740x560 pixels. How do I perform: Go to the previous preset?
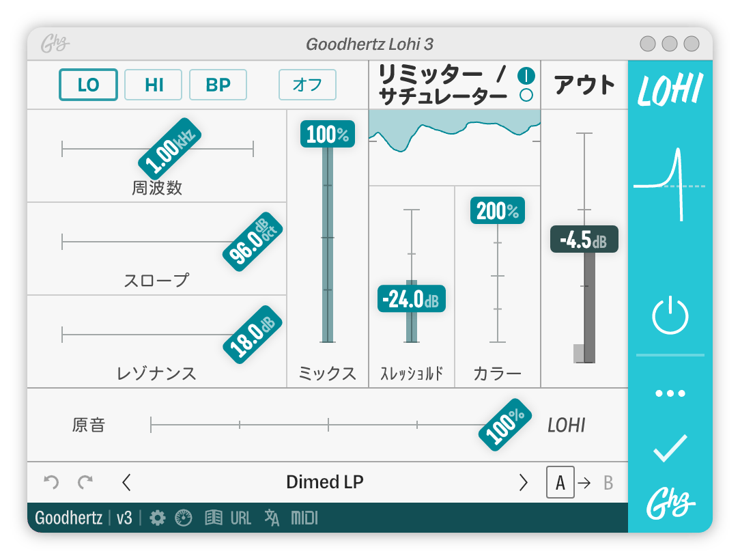[126, 483]
